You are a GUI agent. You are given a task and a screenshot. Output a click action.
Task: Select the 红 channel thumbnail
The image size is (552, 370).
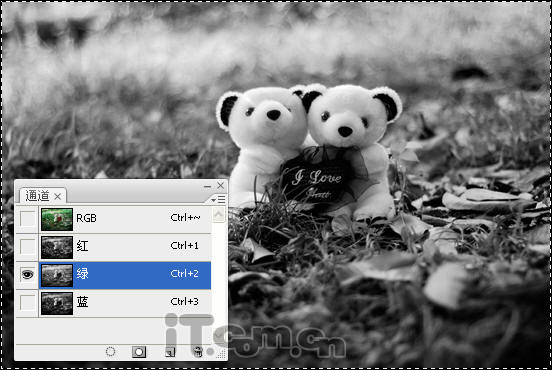click(x=57, y=247)
